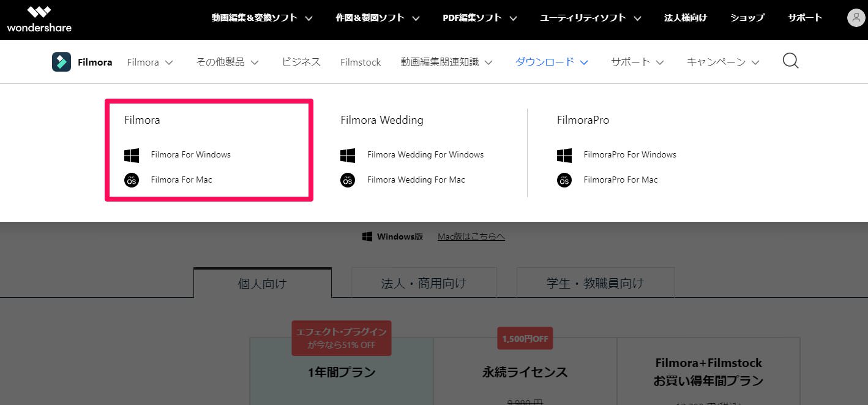The width and height of the screenshot is (868, 405).
Task: Expand その他製品 dropdown
Action: pos(228,62)
